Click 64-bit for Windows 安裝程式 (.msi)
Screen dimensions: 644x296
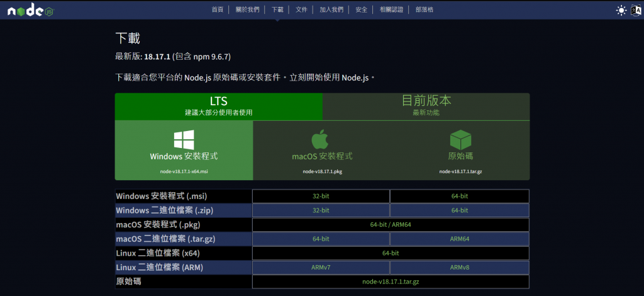coord(460,196)
